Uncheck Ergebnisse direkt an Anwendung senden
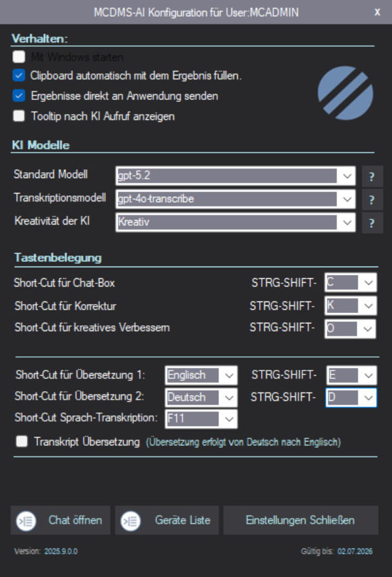Image resolution: width=392 pixels, height=577 pixels. (x=19, y=96)
